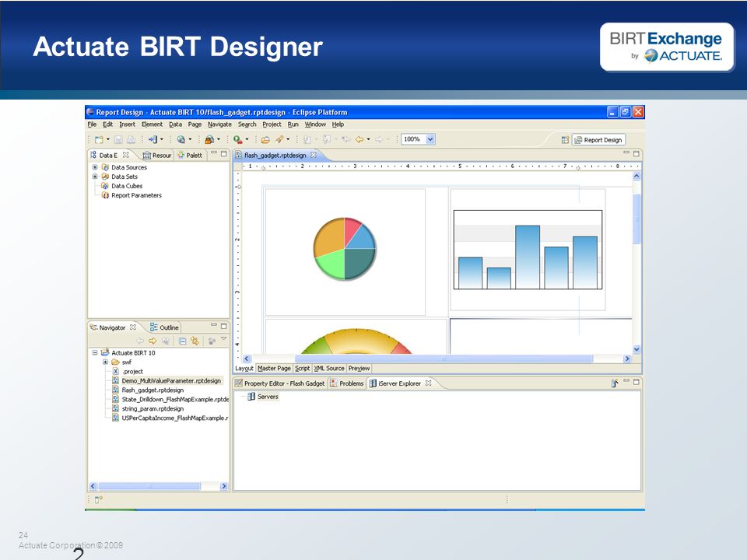Click the editor horizontal scrollbar thumb
The height and width of the screenshot is (560, 747).
click(444, 359)
